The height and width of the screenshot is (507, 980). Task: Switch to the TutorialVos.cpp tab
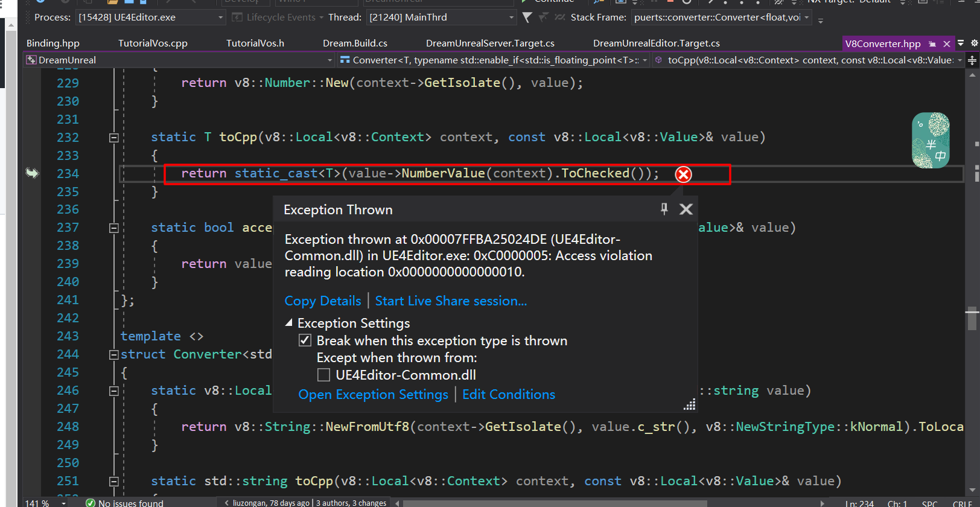click(x=153, y=43)
